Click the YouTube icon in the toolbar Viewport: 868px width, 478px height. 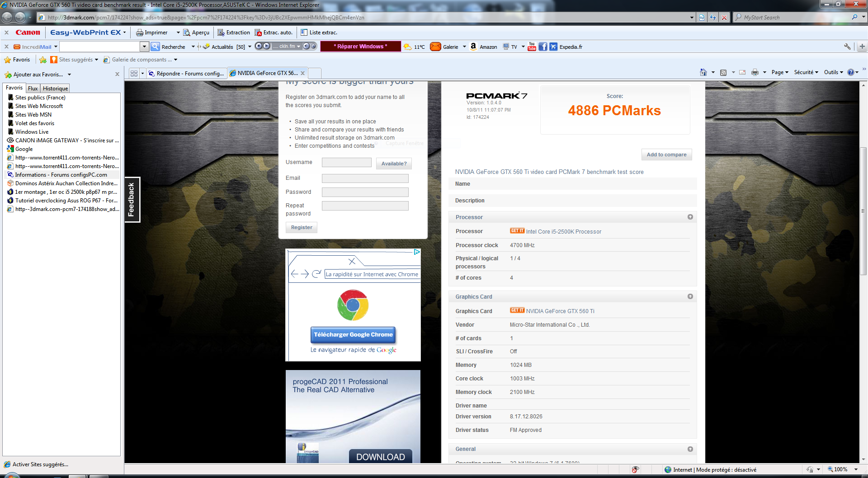point(532,47)
